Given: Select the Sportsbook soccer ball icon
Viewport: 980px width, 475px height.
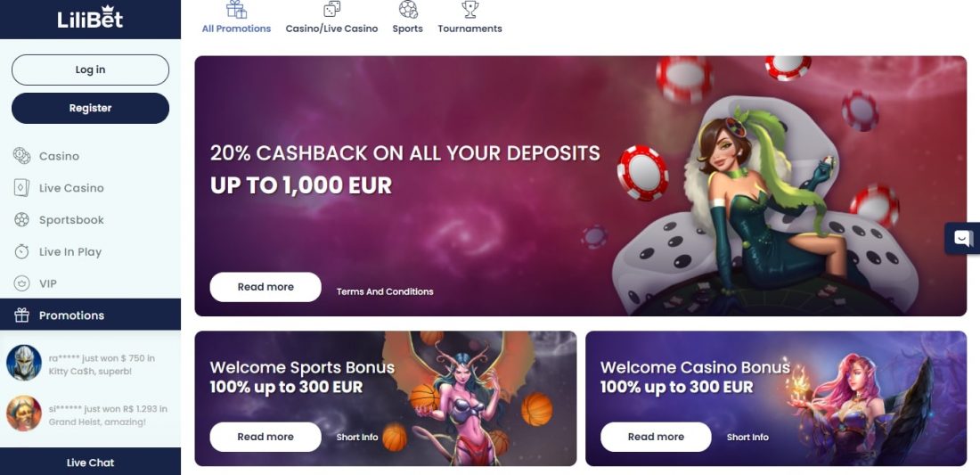Looking at the screenshot, I should pyautogui.click(x=22, y=219).
